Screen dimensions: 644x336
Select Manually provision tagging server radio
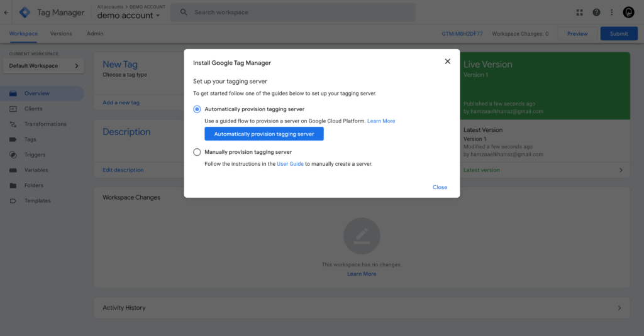click(x=197, y=152)
